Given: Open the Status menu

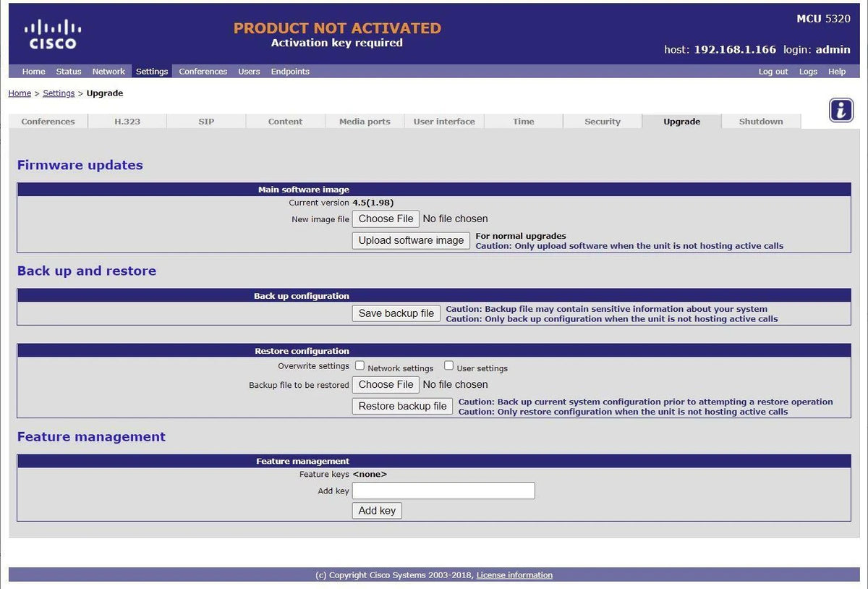Looking at the screenshot, I should pyautogui.click(x=69, y=72).
